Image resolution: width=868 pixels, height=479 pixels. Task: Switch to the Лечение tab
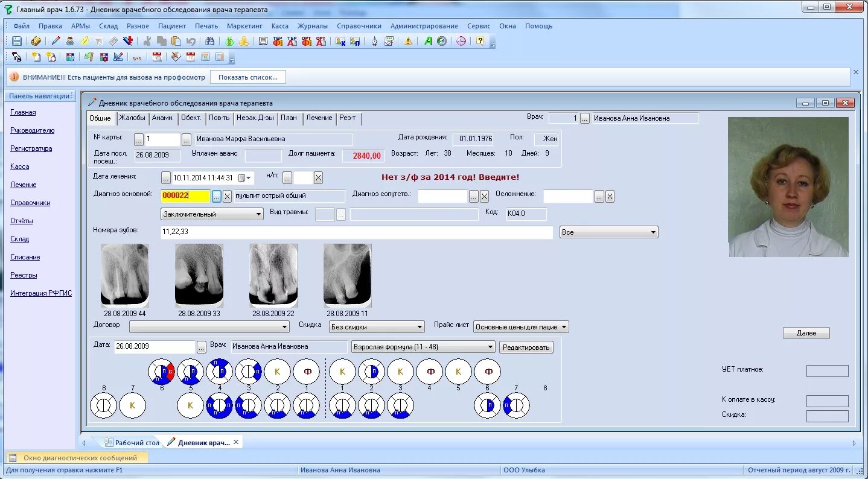[x=319, y=118]
